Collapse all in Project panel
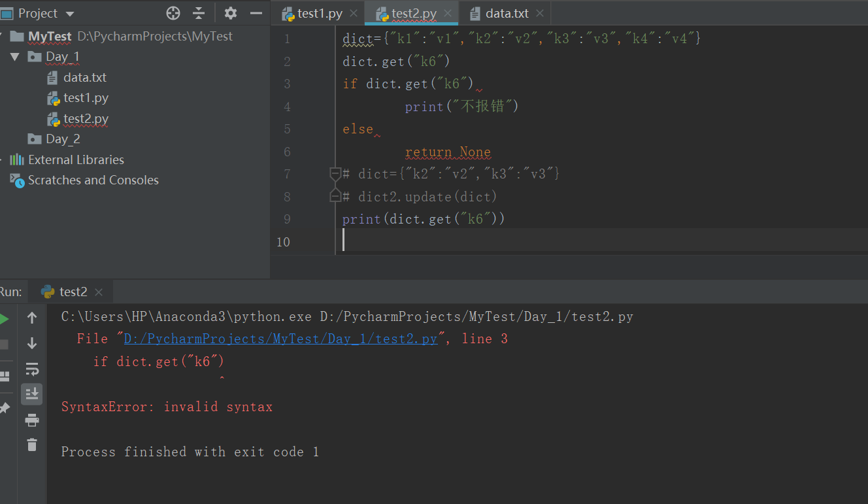Image resolution: width=868 pixels, height=504 pixels. coord(199,13)
